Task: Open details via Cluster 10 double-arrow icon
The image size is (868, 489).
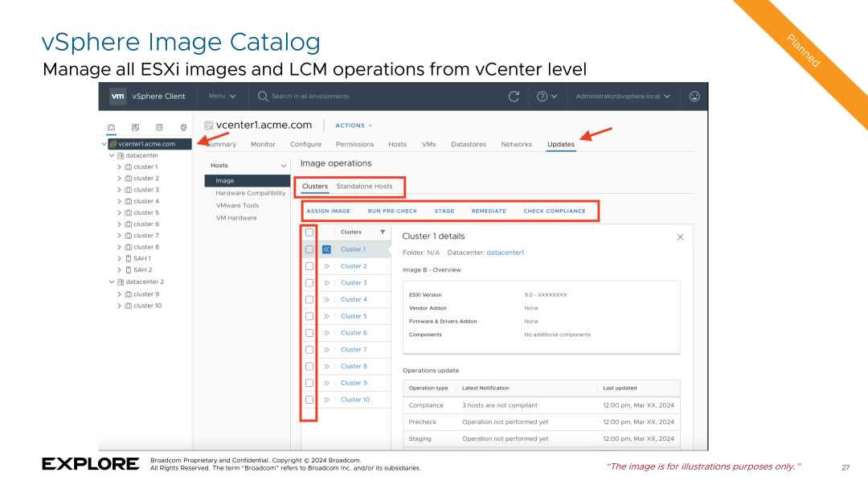Action: (x=326, y=399)
